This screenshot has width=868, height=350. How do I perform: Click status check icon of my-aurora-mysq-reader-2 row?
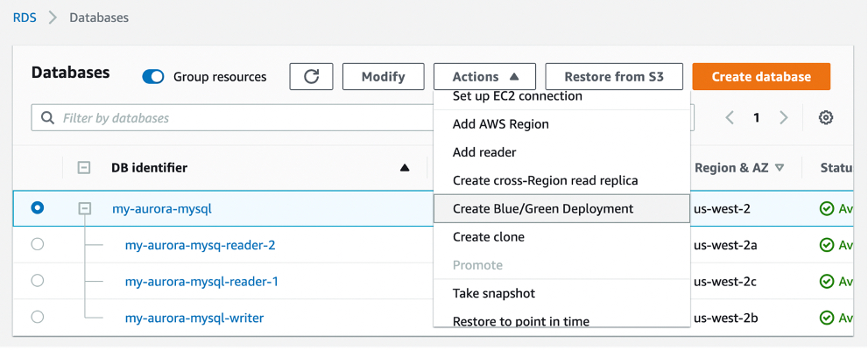click(827, 245)
